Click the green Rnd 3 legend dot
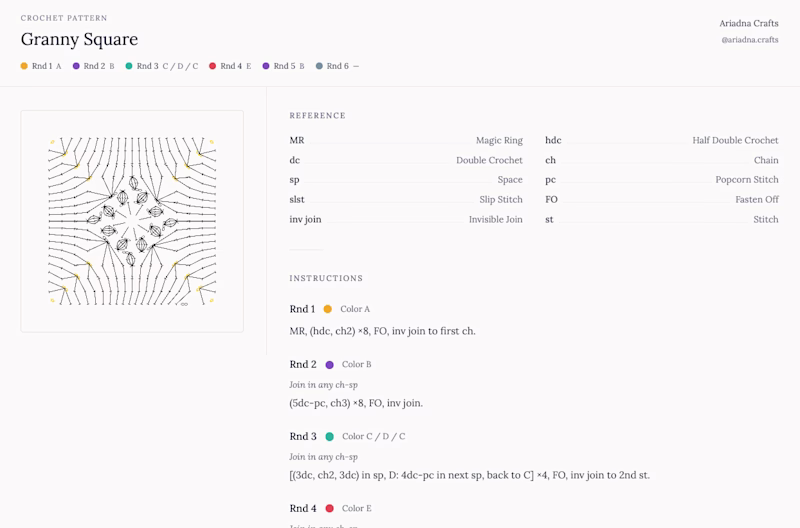This screenshot has height=528, width=800. tap(129, 66)
